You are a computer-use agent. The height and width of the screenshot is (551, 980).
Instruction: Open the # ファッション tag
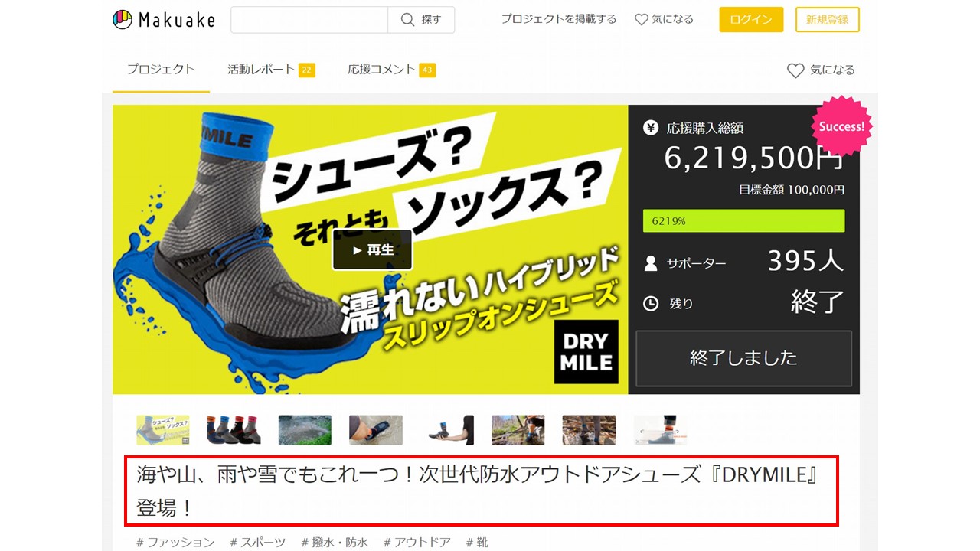[x=175, y=543]
